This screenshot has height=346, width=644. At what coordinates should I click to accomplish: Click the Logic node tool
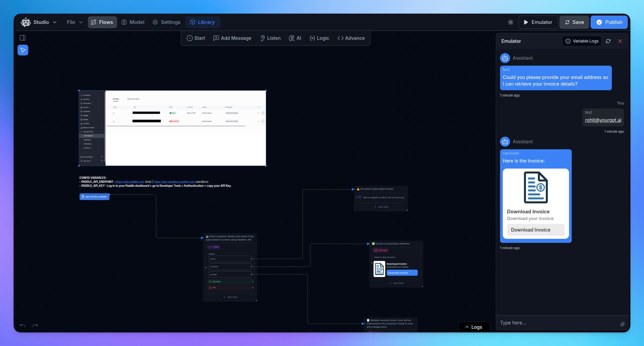(x=319, y=38)
